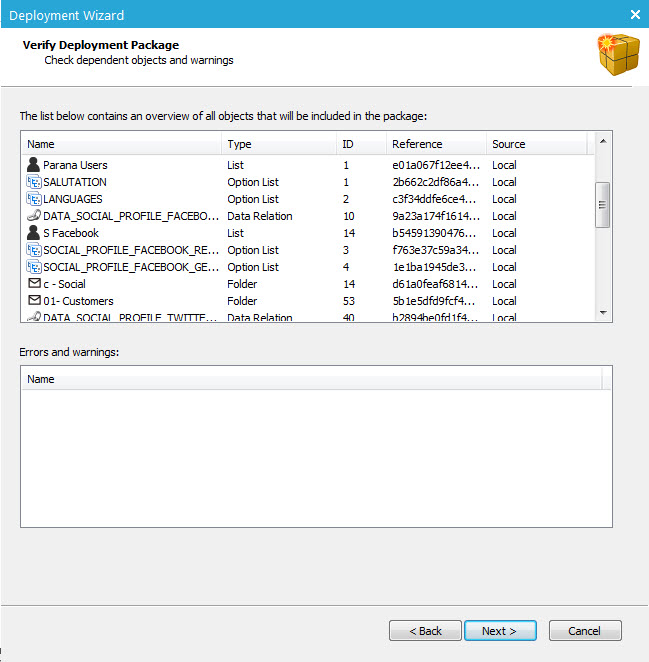The width and height of the screenshot is (649, 662).
Task: Click the Parana Users list icon
Action: 33,165
